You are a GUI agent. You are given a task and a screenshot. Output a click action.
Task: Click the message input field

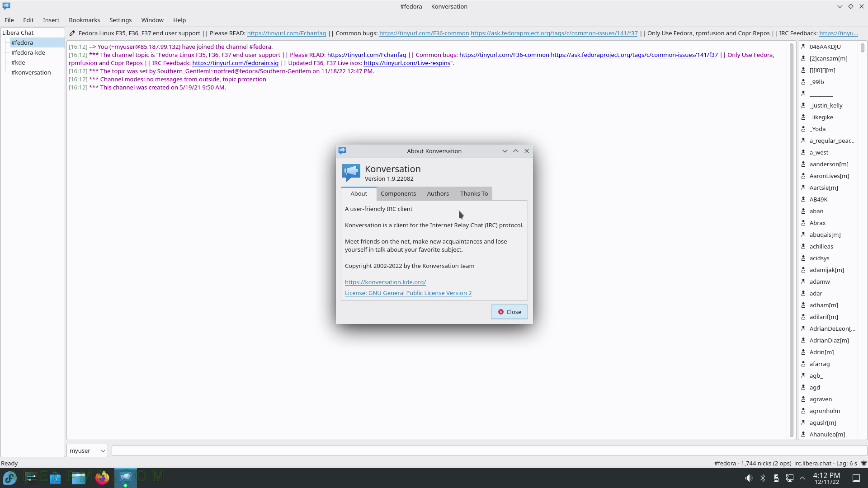tap(489, 450)
